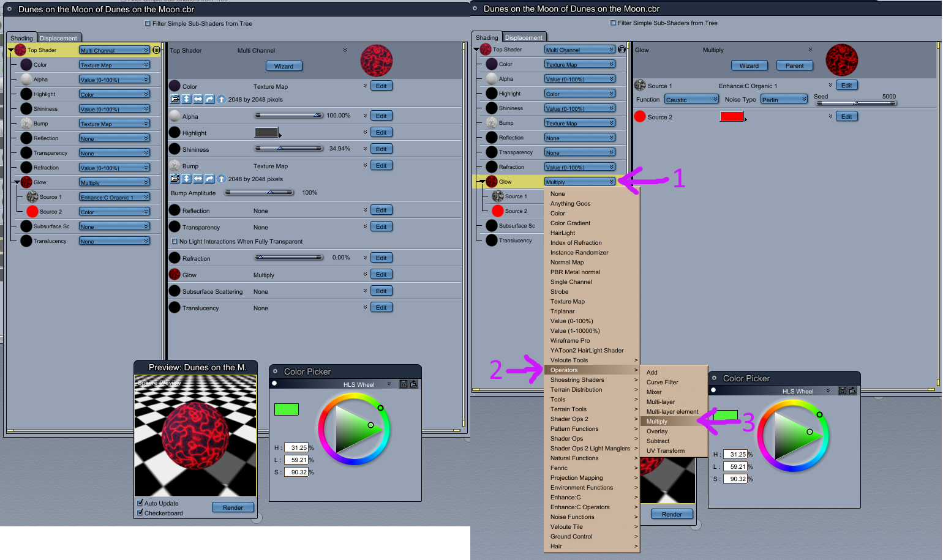Open Function Caustic dropdown

691,99
